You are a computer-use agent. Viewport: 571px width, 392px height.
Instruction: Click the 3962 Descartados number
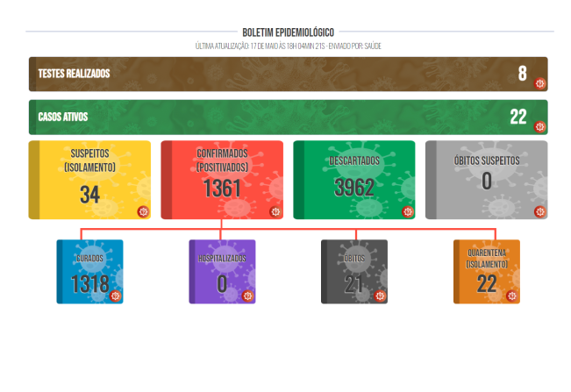coord(353,188)
